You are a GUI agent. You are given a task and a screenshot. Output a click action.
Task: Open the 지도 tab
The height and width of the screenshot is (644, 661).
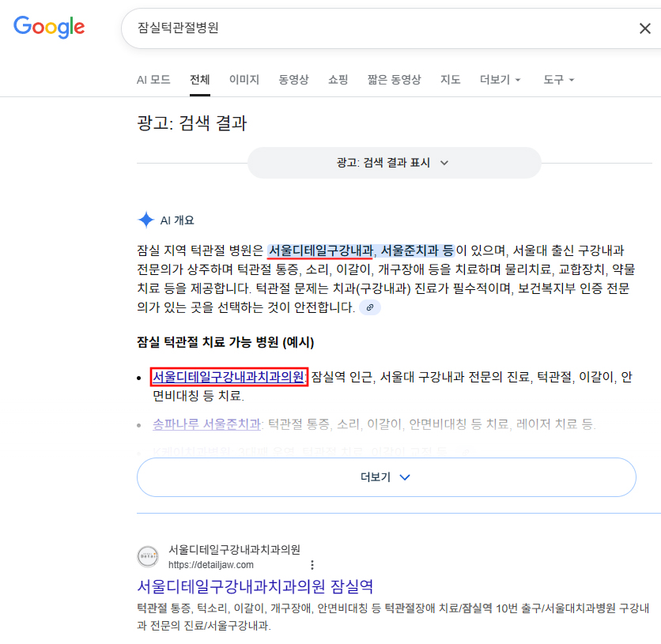(451, 79)
